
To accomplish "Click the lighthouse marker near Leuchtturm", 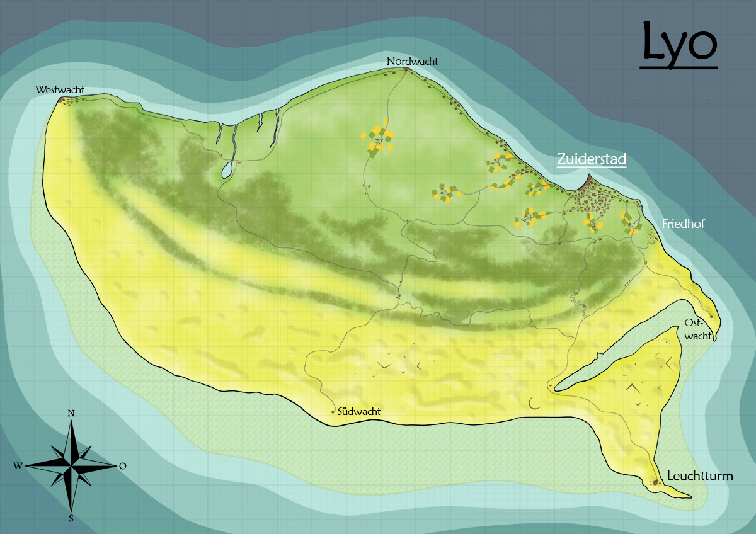I will pyautogui.click(x=655, y=482).
